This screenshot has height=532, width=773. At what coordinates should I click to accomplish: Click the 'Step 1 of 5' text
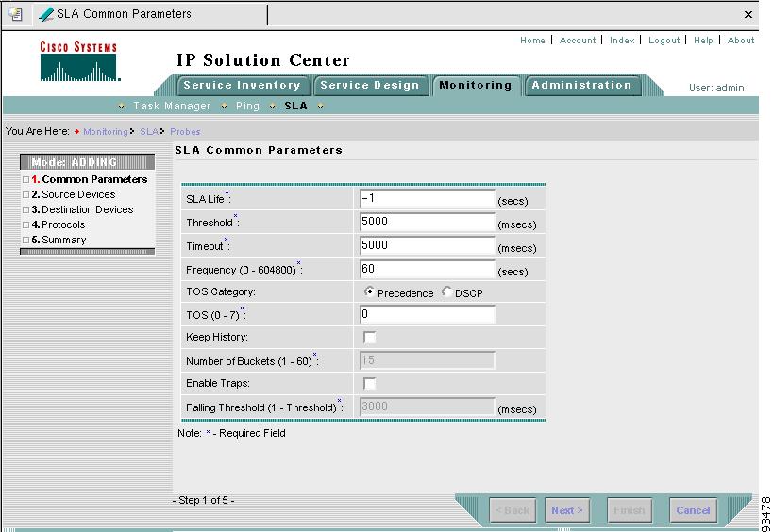click(204, 501)
